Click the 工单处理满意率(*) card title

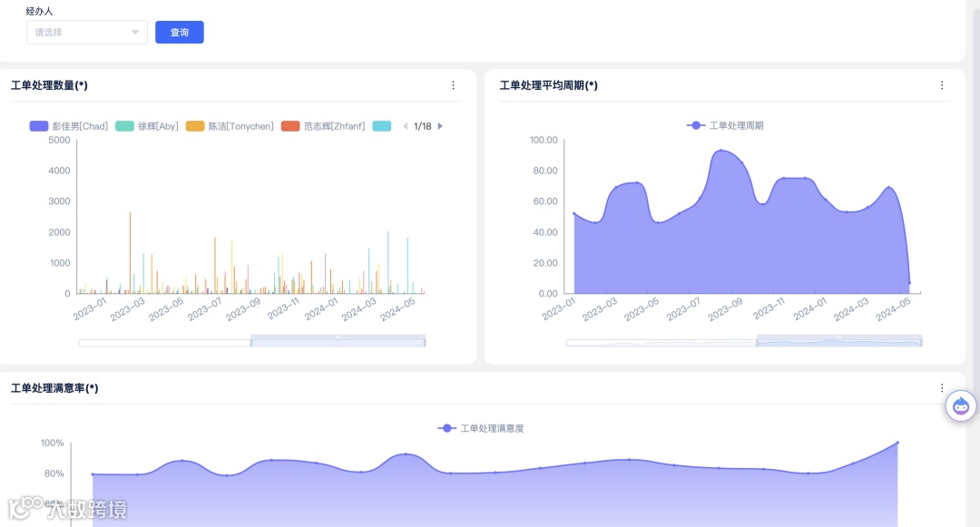pyautogui.click(x=54, y=388)
